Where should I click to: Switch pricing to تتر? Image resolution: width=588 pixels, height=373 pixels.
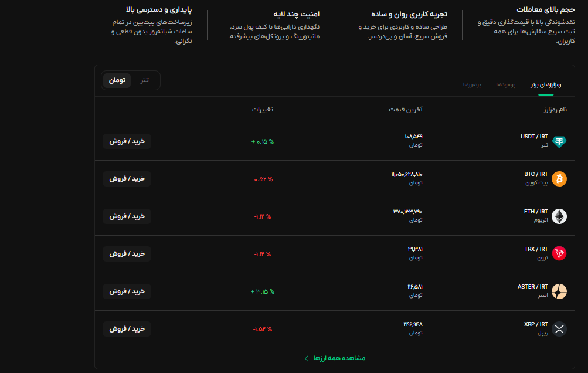point(144,80)
